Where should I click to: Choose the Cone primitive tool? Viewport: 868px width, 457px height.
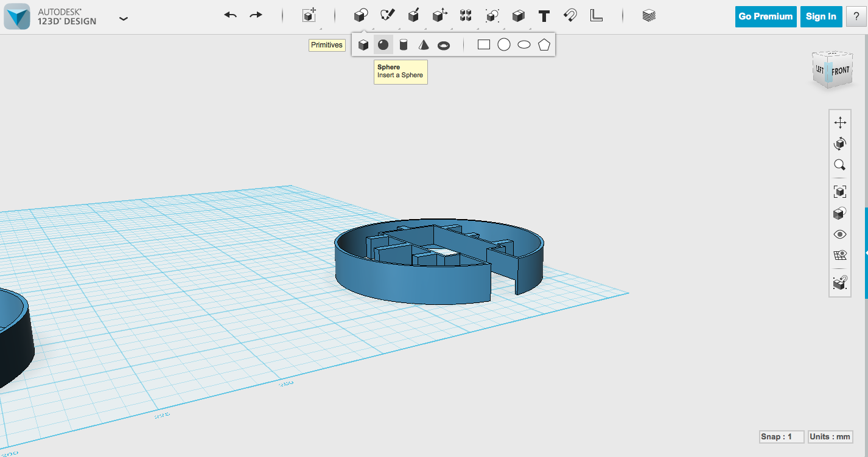point(424,44)
